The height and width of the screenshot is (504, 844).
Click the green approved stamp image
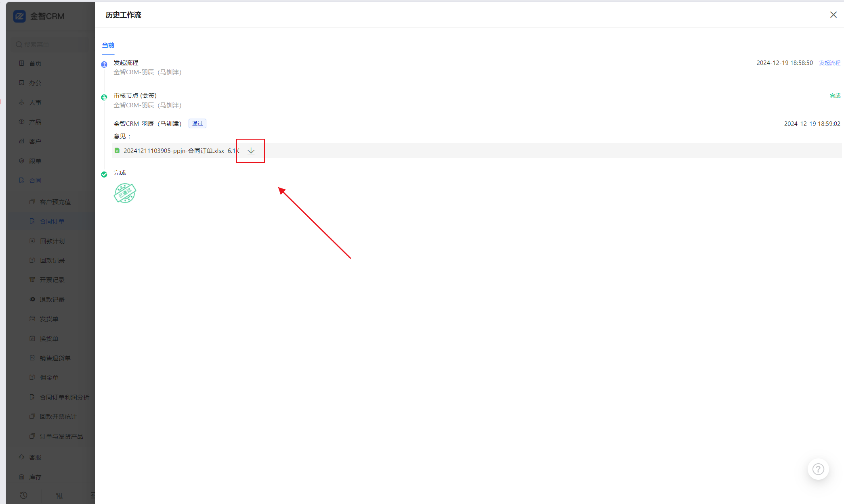coord(125,193)
